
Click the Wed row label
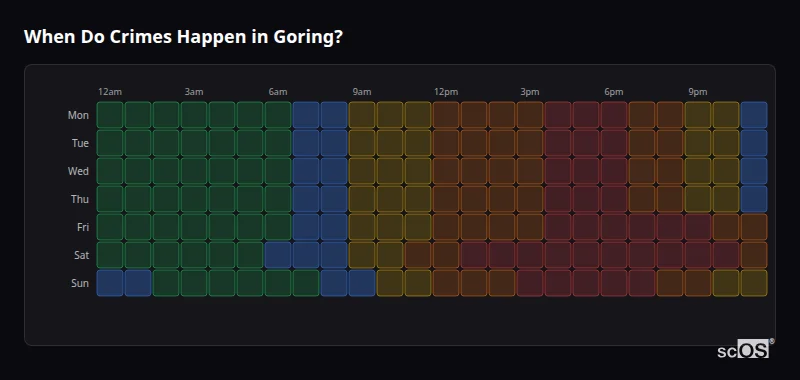coord(78,171)
